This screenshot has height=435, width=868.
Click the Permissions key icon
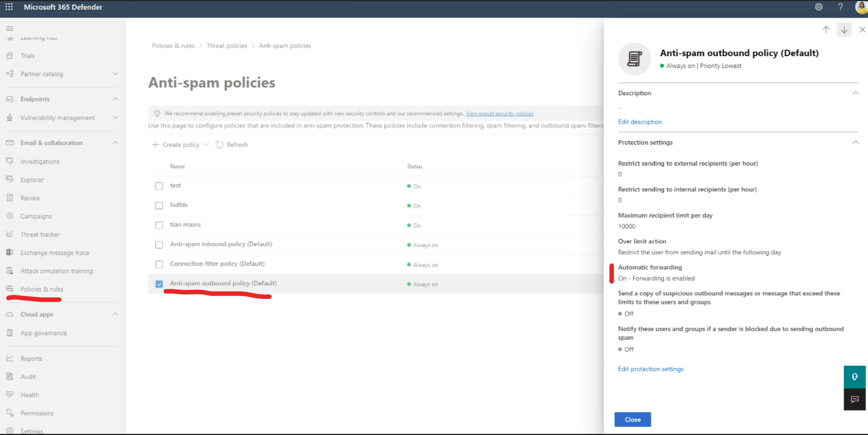(10, 413)
